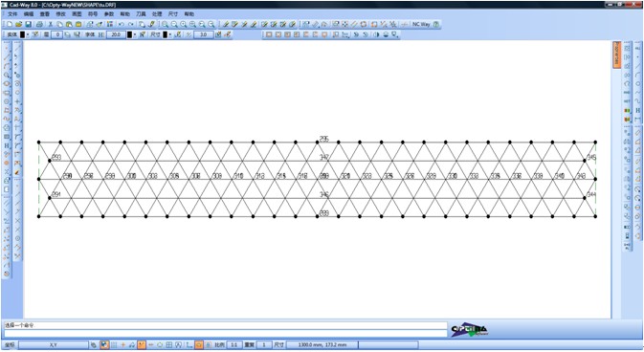
Task: Click the black entity color swatch
Action: tap(23, 34)
